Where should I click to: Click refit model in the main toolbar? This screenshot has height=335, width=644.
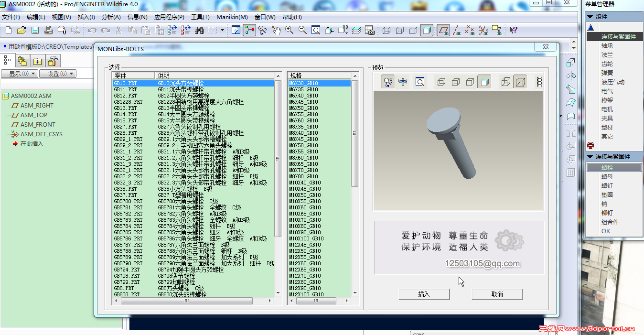tap(316, 30)
